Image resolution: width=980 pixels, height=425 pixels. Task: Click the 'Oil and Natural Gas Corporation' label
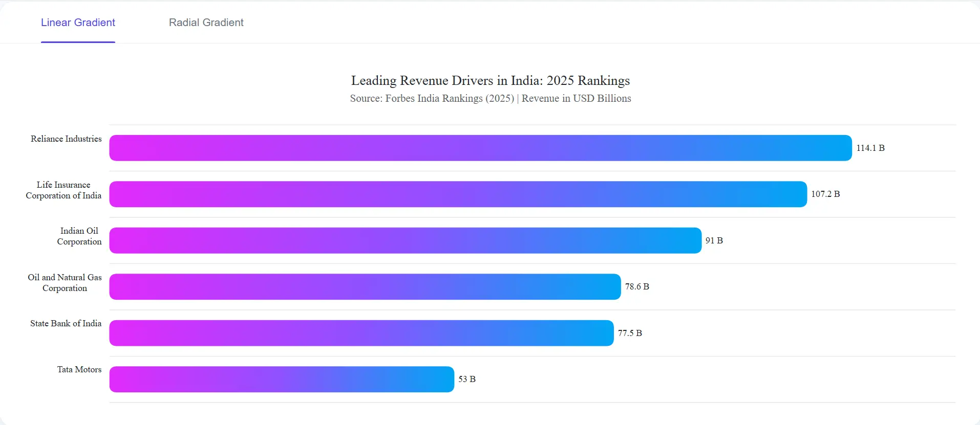click(65, 283)
